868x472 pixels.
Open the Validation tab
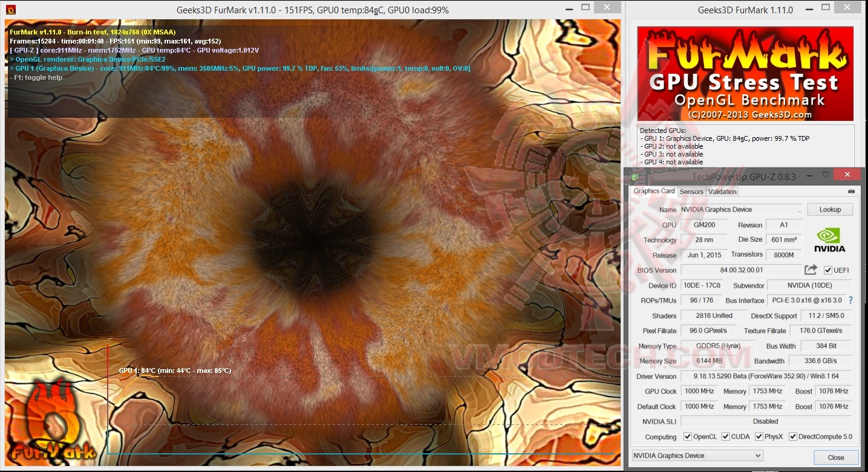pyautogui.click(x=722, y=192)
